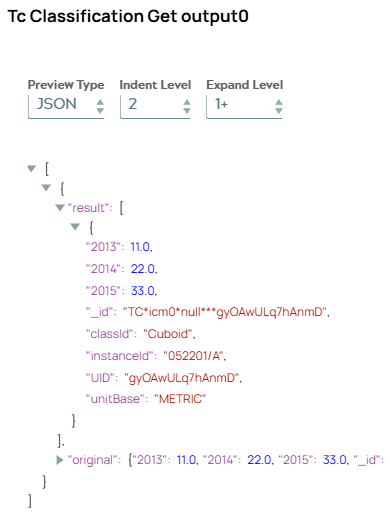Open the Expand Level dropdown showing 1+
Screen dimensions: 390x518
click(244, 106)
